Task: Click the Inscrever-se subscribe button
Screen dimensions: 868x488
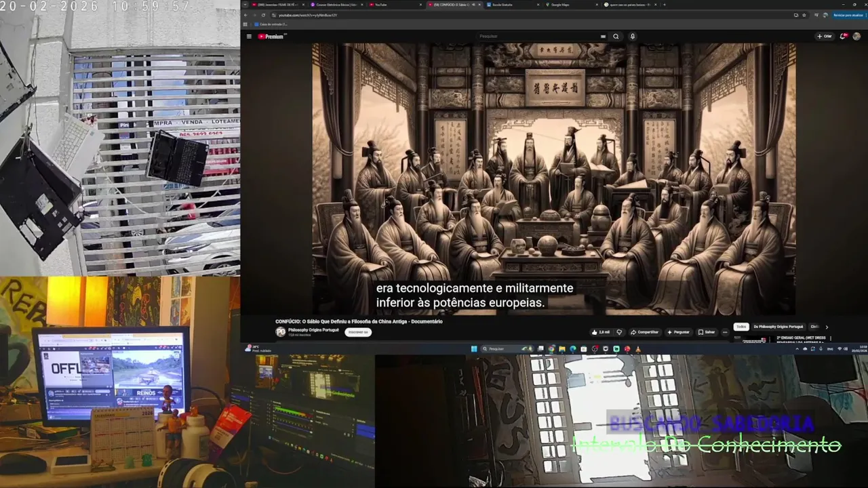Action: coord(358,332)
